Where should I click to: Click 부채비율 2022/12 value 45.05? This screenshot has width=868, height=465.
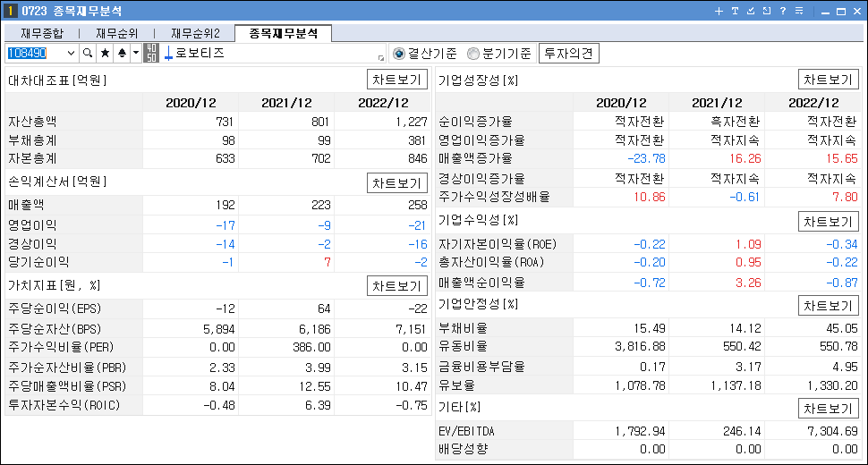coord(841,328)
